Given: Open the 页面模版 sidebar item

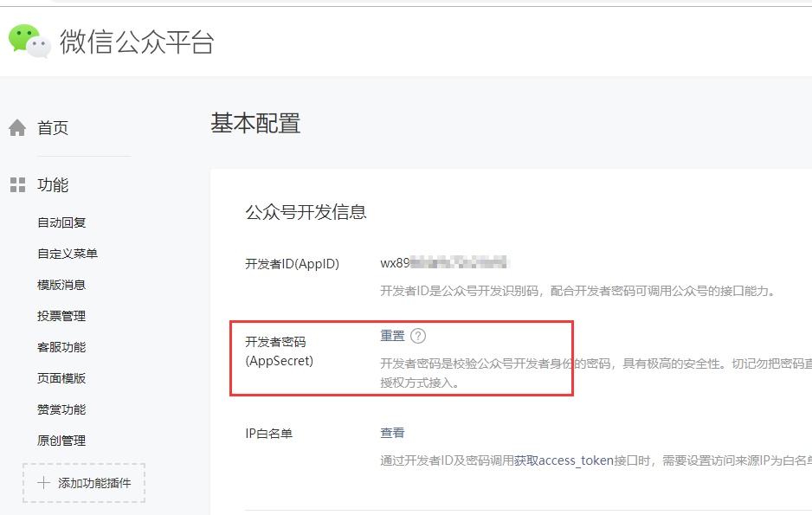Looking at the screenshot, I should [61, 378].
